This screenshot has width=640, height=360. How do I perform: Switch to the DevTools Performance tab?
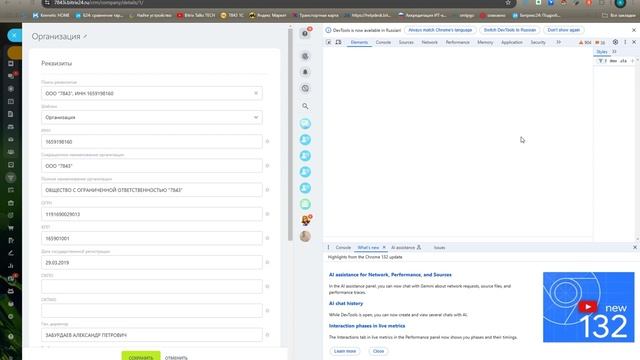[x=458, y=42]
